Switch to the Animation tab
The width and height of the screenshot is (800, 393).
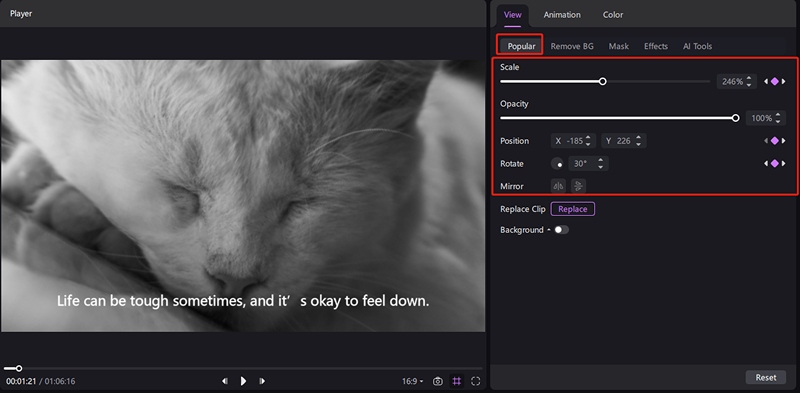pyautogui.click(x=562, y=15)
